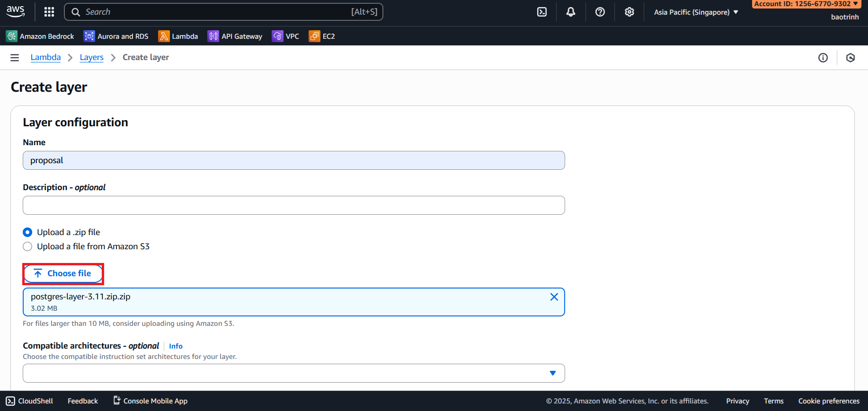
Task: Expand the Compatible architectures dropdown
Action: [294, 373]
